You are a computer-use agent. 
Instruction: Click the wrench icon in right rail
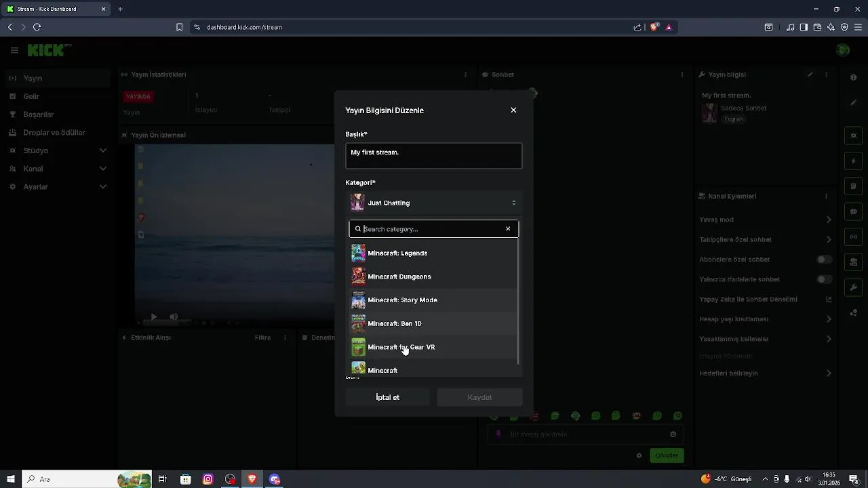tap(854, 287)
